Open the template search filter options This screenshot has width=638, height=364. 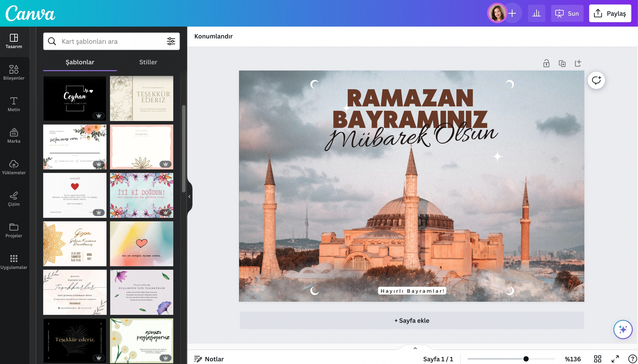[x=171, y=41]
